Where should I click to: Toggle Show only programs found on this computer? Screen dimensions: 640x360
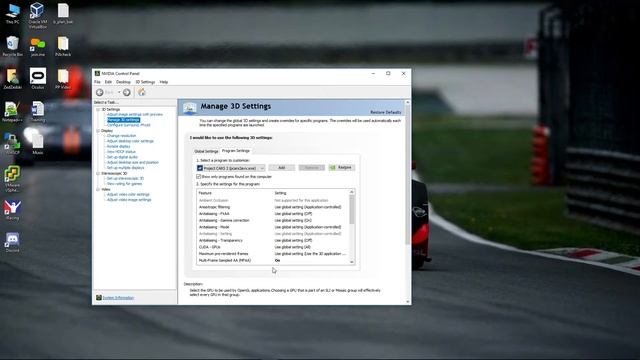(199, 177)
